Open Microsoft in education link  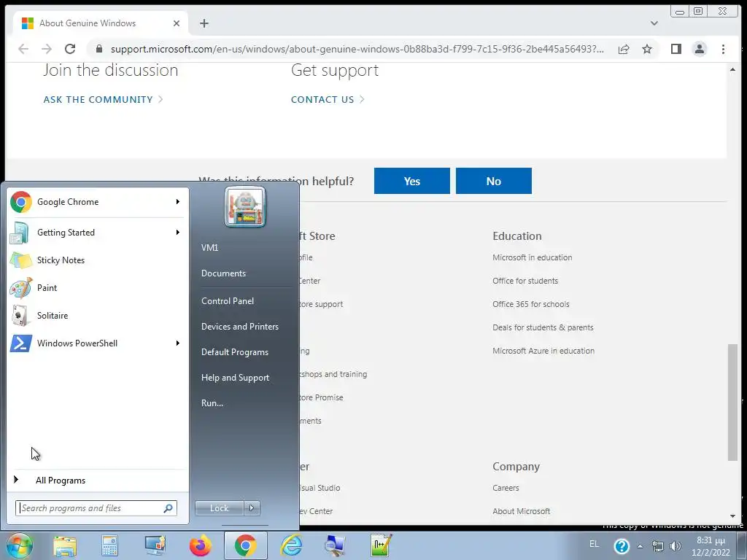pos(532,257)
